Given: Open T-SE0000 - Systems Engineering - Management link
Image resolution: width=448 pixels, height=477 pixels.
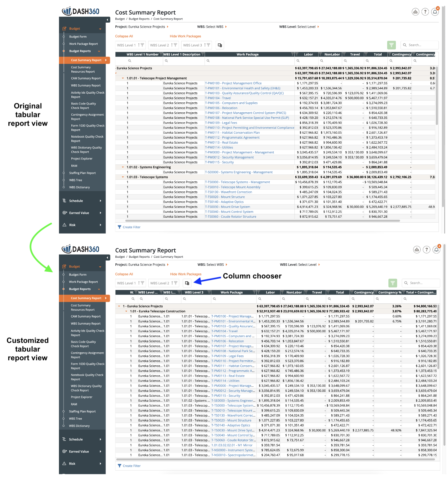Looking at the screenshot, I should (x=239, y=172).
